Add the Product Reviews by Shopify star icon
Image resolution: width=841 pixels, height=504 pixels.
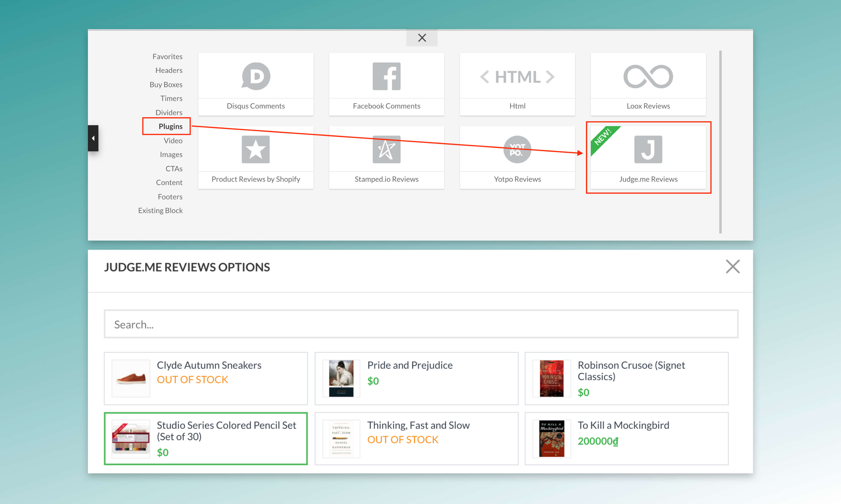[256, 149]
